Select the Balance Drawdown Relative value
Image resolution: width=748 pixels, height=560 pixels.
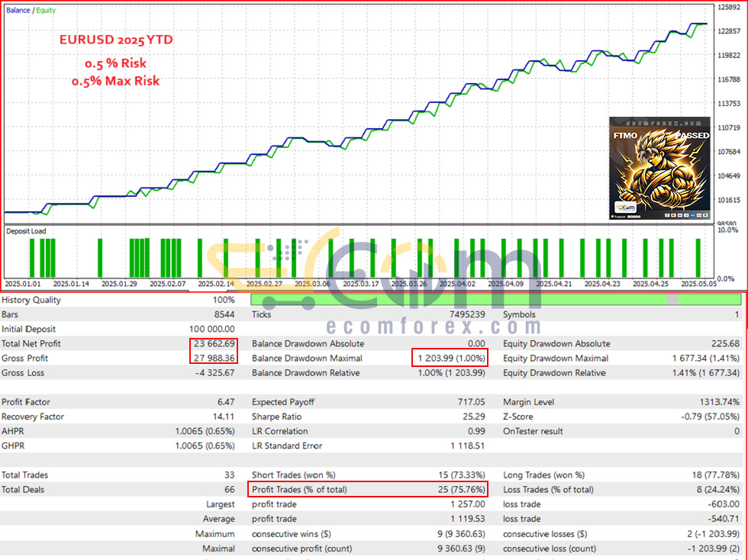pyautogui.click(x=451, y=373)
